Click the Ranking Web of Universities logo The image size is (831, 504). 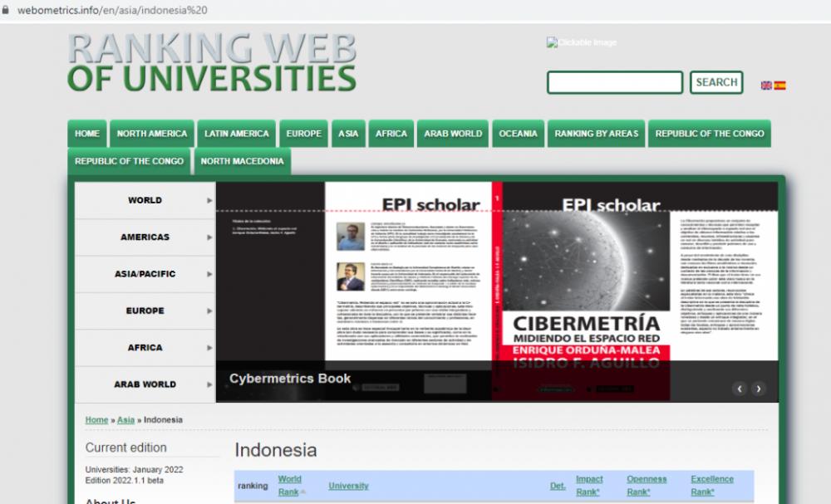coord(212,62)
